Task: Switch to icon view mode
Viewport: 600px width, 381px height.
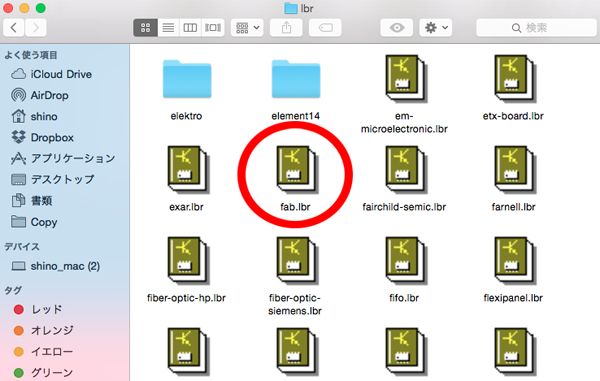Action: pyautogui.click(x=145, y=28)
